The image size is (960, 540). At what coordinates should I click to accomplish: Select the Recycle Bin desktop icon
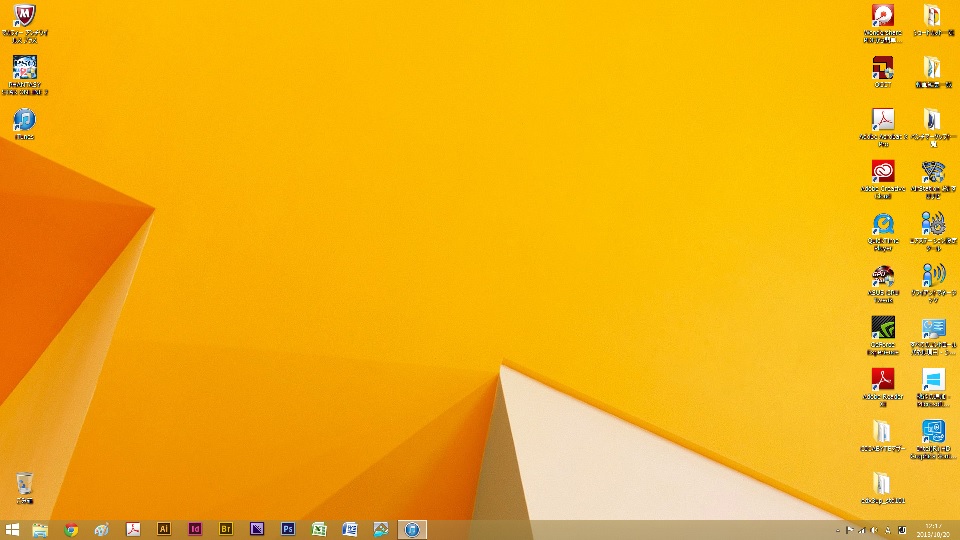click(25, 487)
